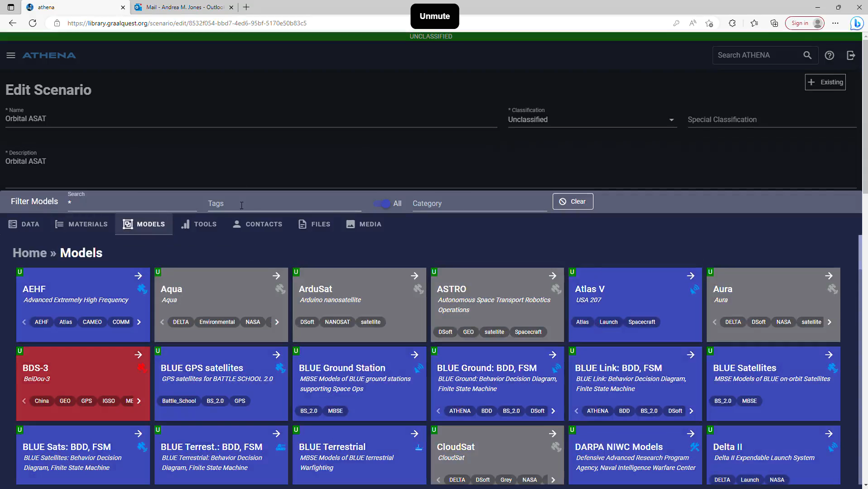Click the Tags filter field
This screenshot has height=489, width=868.
click(285, 204)
